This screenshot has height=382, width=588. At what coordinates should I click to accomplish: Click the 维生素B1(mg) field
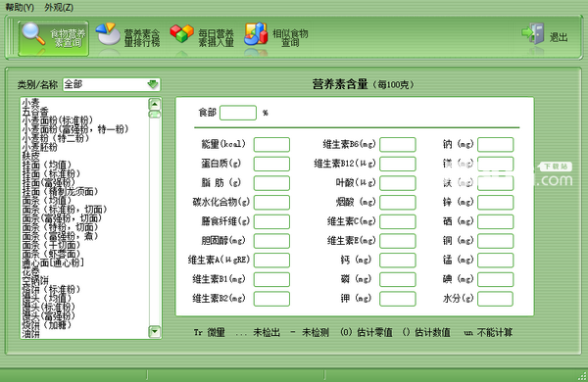(x=271, y=280)
